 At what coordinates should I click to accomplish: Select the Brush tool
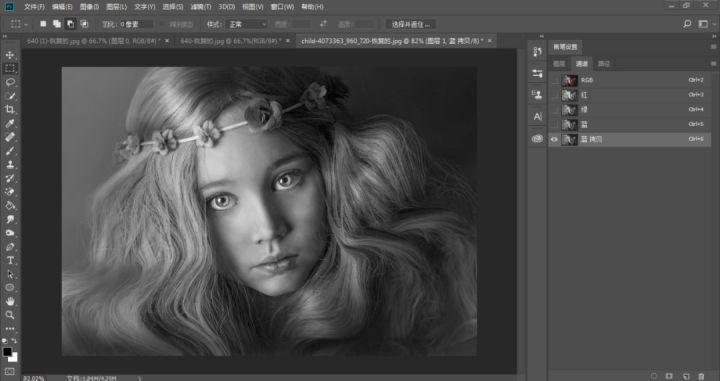10,151
